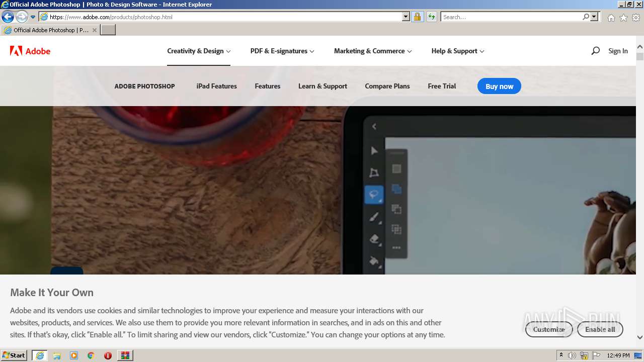Open the IE Tools gear icon
The width and height of the screenshot is (644, 362).
pyautogui.click(x=636, y=18)
